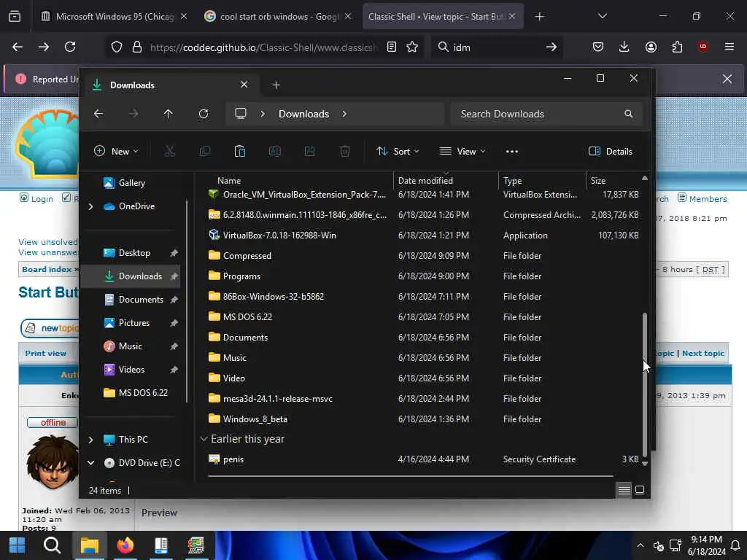Expand the OneDrive tree node

90,206
